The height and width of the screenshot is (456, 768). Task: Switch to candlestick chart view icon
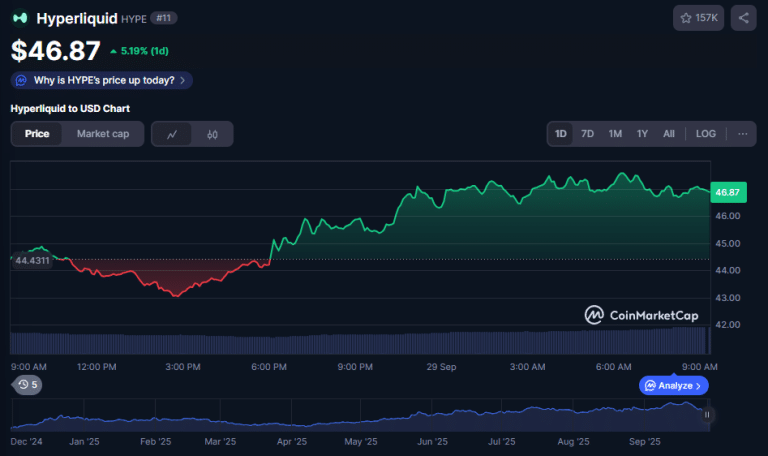(212, 134)
